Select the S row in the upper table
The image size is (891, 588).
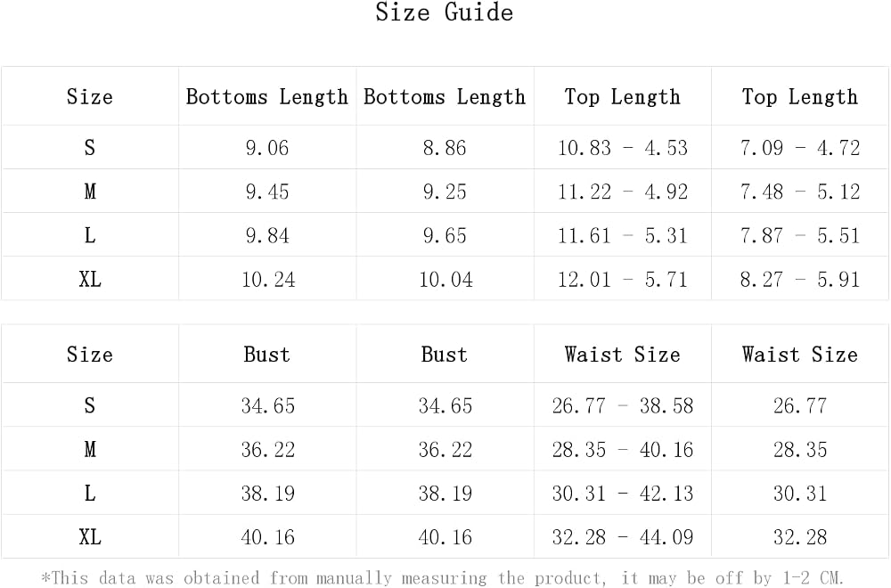pos(445,148)
